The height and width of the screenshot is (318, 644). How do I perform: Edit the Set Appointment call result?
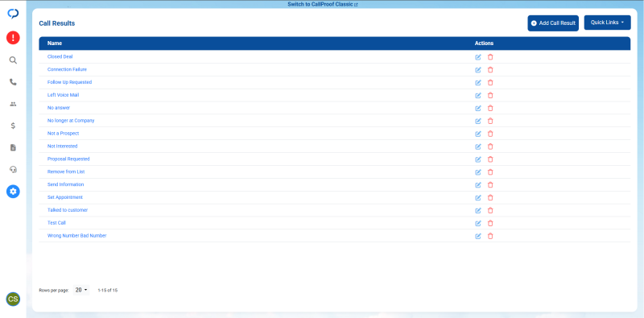tap(478, 197)
